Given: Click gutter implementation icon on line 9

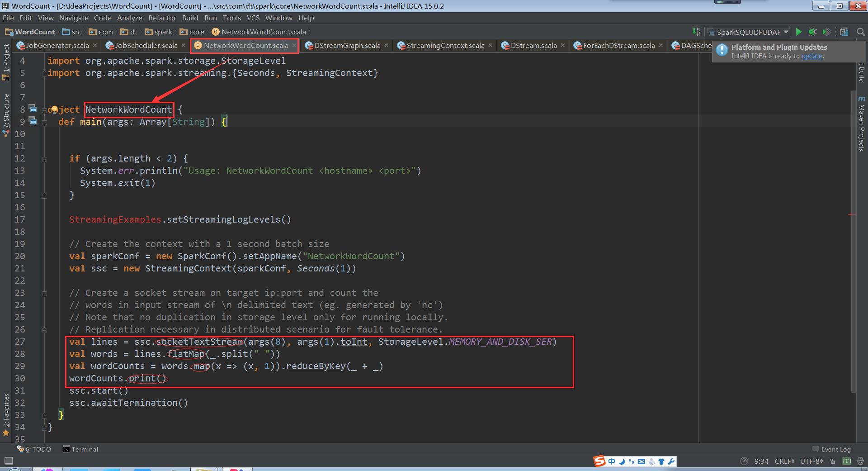Looking at the screenshot, I should [33, 120].
